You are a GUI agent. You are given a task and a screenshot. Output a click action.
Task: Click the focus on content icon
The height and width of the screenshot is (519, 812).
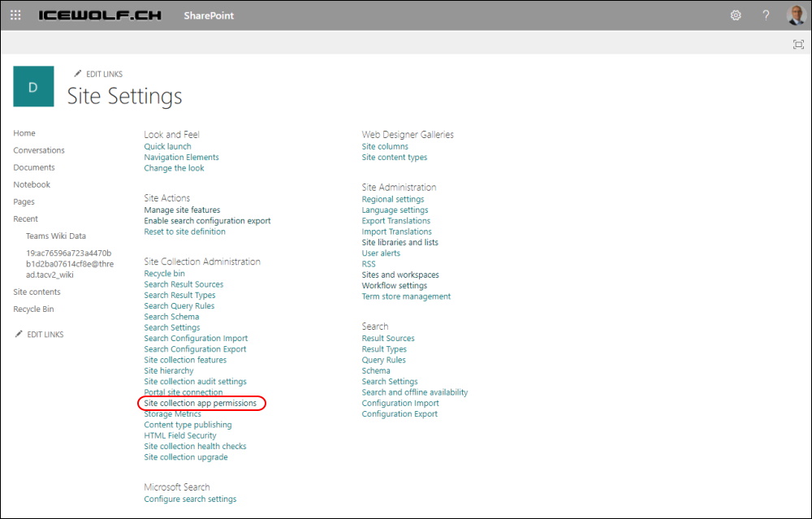[798, 45]
